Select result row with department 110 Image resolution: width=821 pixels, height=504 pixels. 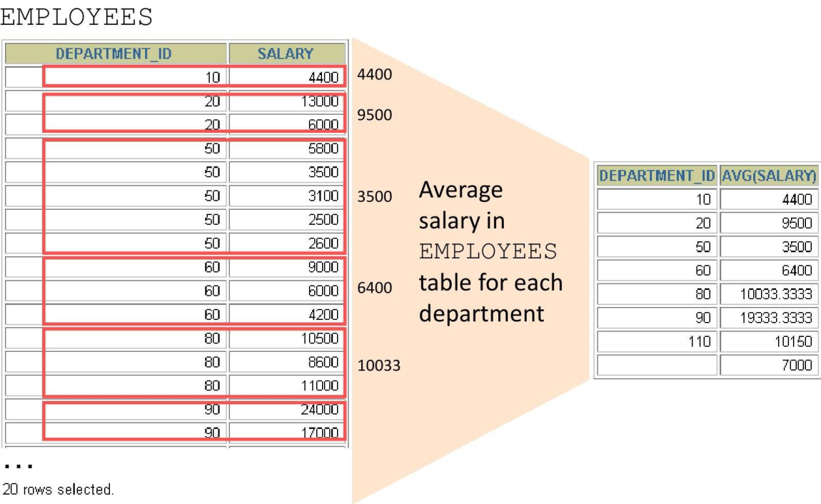coord(707,341)
